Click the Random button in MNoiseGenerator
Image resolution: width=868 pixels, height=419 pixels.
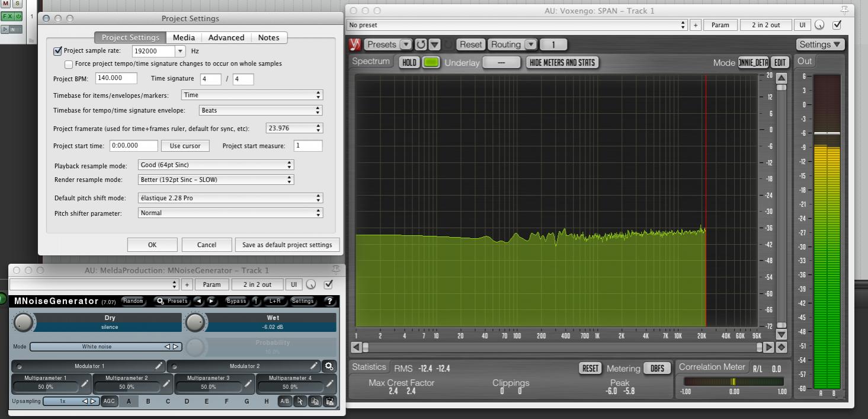tap(133, 301)
